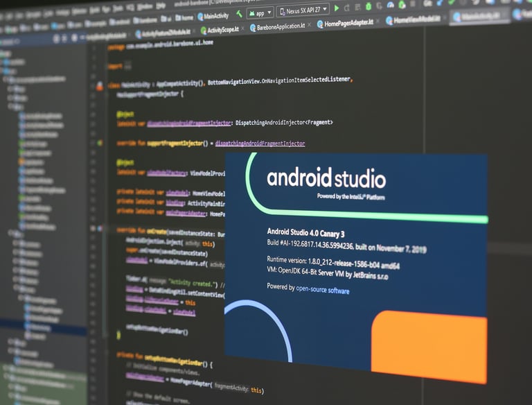
Task: Click the green Run play button
Action: pyautogui.click(x=337, y=8)
